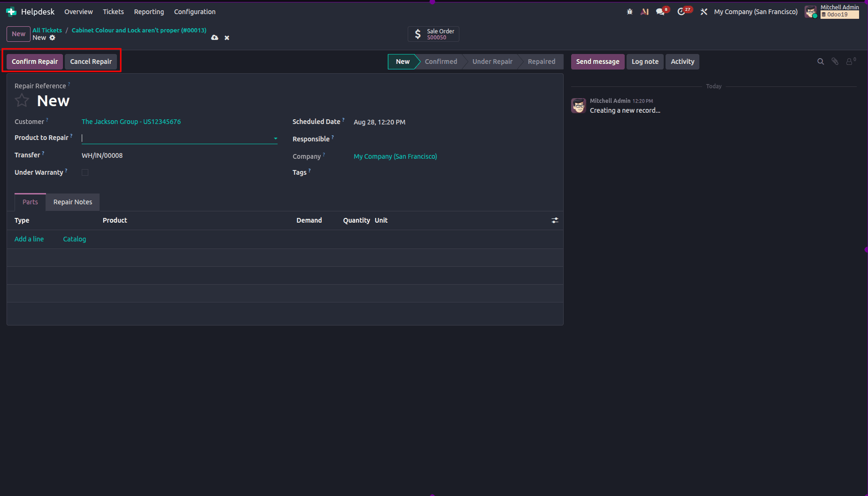Discard changes with the X icon
This screenshot has width=868, height=496.
227,38
